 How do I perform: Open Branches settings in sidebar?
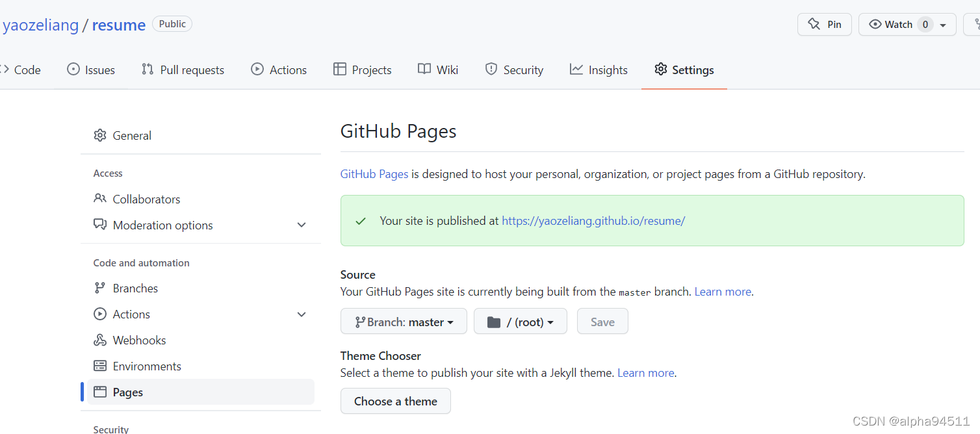click(201, 288)
